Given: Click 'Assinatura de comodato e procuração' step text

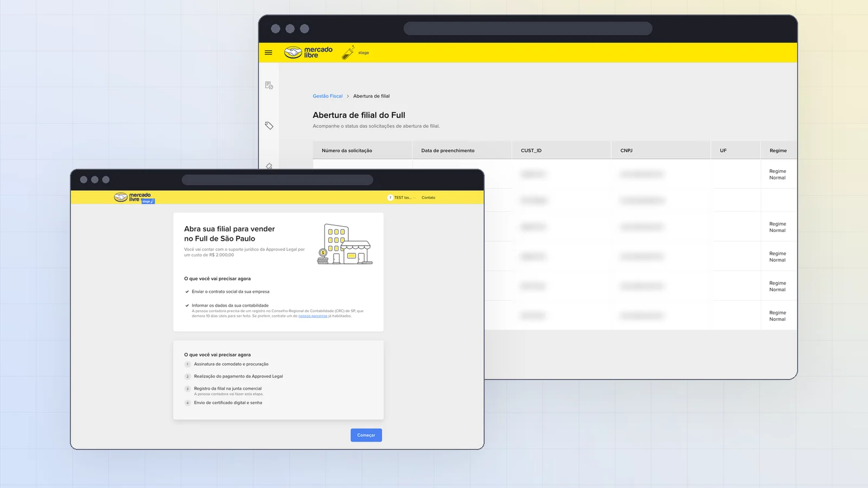Looking at the screenshot, I should pos(231,364).
